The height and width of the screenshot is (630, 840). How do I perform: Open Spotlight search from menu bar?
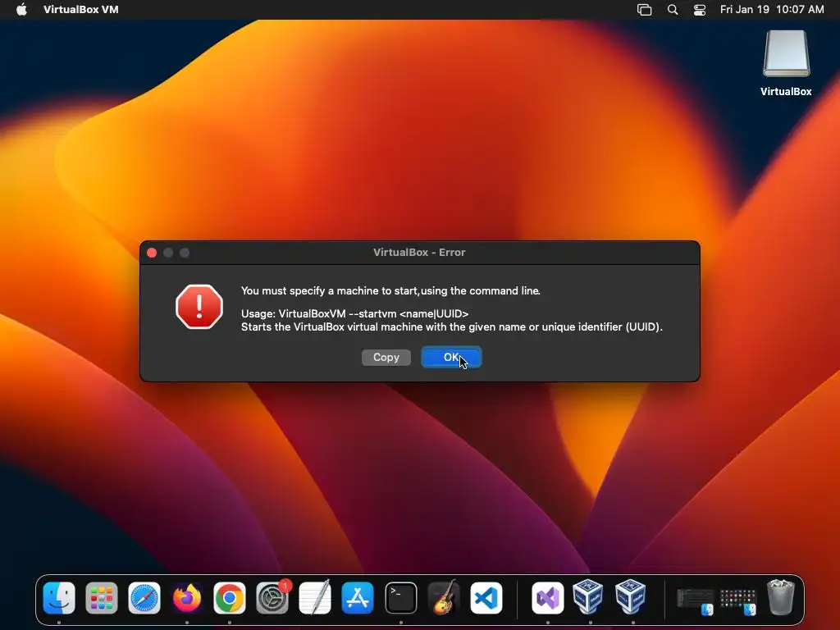click(x=673, y=10)
